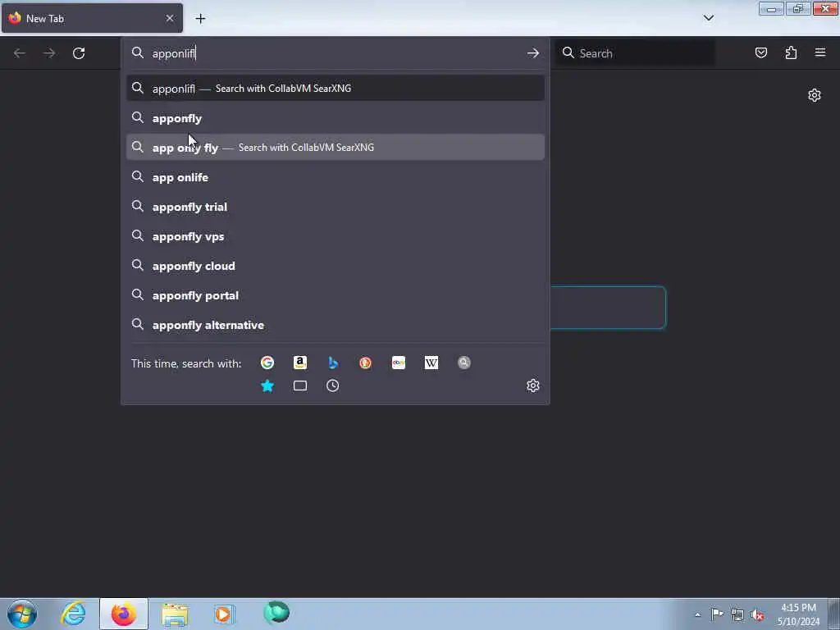Viewport: 840px width, 630px height.
Task: Open Action Center flag icon
Action: (x=717, y=614)
